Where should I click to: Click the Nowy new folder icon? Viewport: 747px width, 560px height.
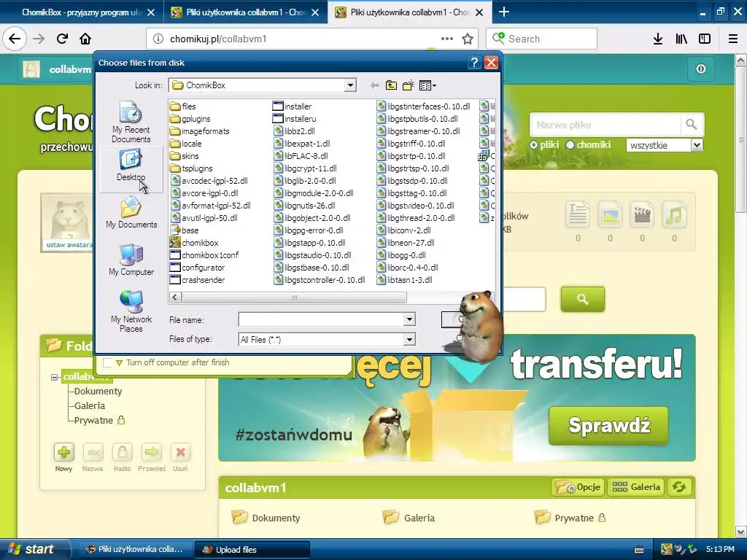(x=64, y=452)
